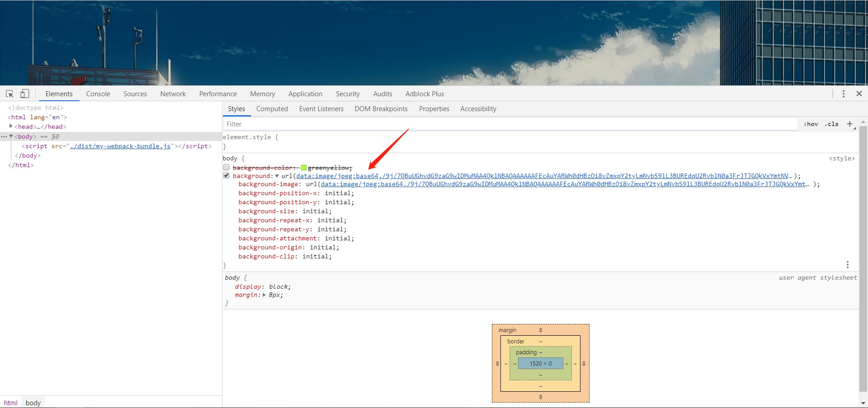Switch to the Elements tab

tap(59, 94)
